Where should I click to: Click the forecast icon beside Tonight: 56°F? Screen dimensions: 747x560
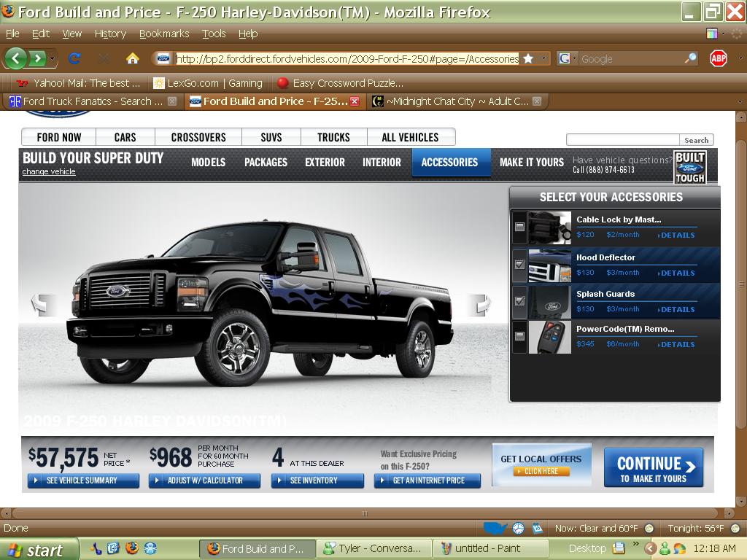click(735, 528)
